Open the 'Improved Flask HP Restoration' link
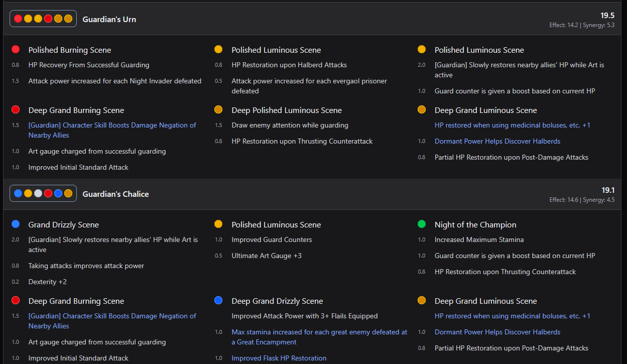 279,358
